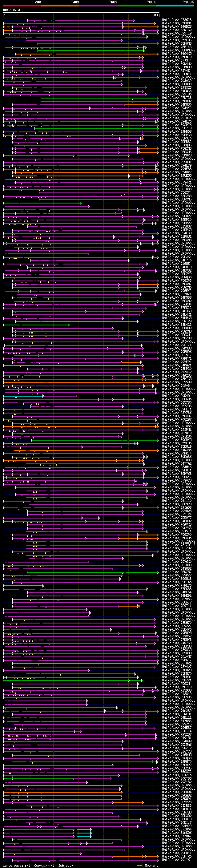Select hit label UniRef100_A5AHU2
Screen dimensions: 197x868
(x=177, y=101)
